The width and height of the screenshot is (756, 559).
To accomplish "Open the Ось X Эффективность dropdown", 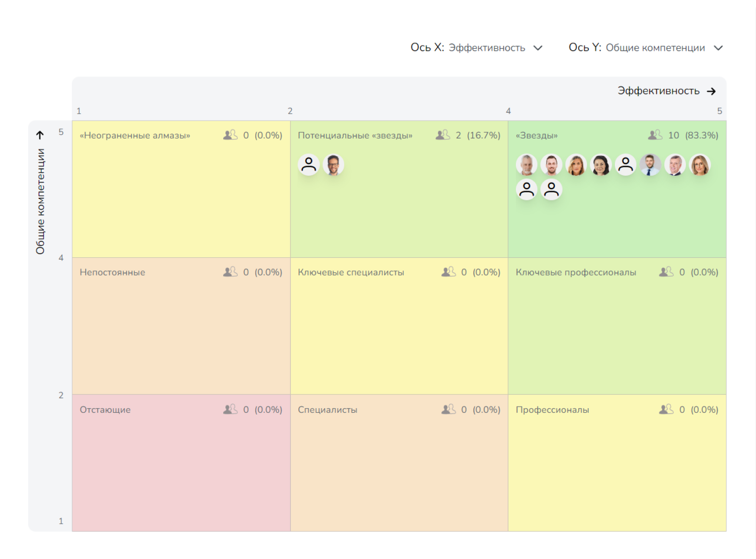I will tap(486, 48).
